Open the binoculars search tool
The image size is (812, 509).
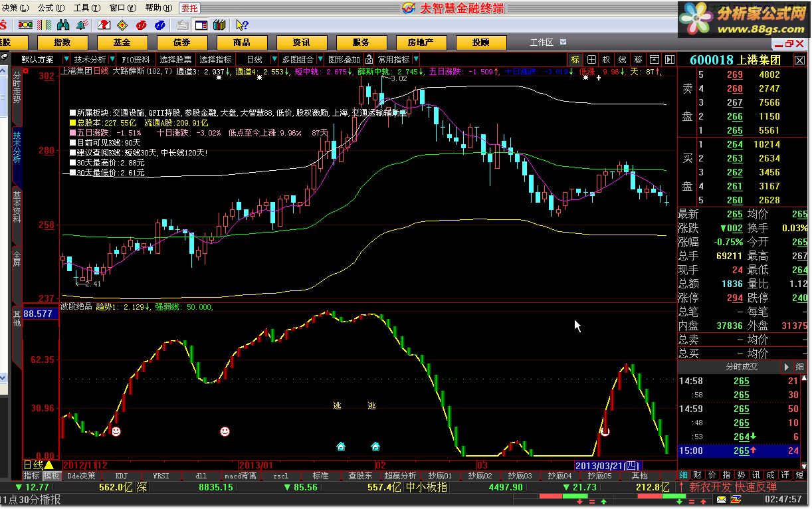[64, 25]
